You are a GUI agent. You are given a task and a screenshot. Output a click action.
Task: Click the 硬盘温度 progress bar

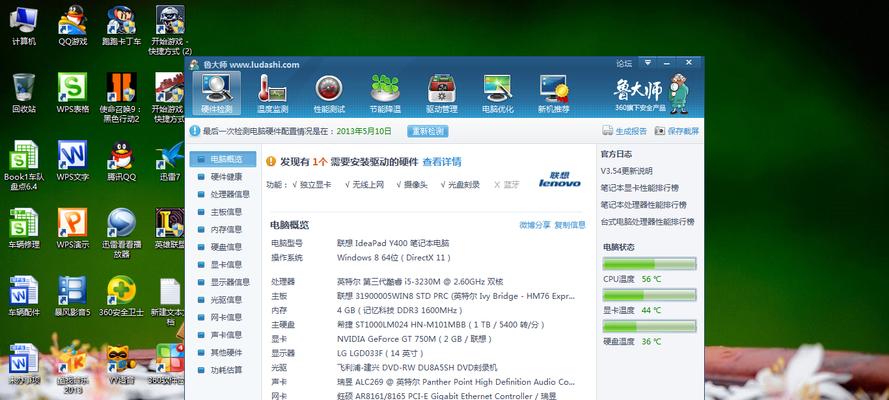pyautogui.click(x=649, y=326)
